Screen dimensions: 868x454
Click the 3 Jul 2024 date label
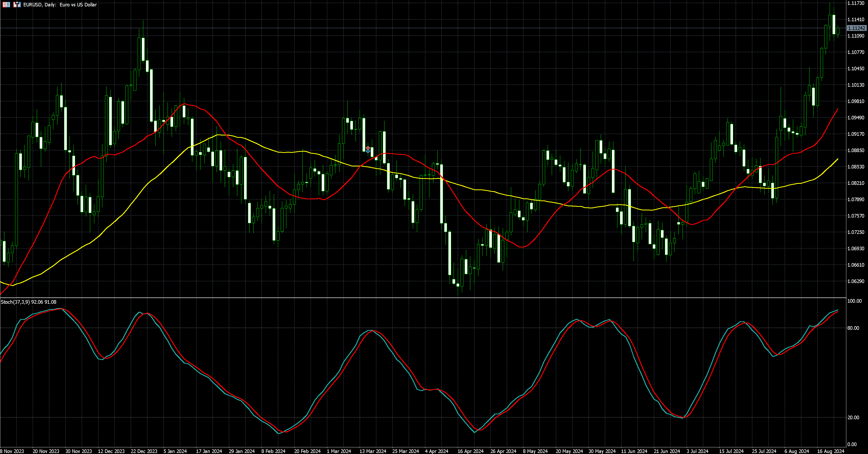(697, 451)
